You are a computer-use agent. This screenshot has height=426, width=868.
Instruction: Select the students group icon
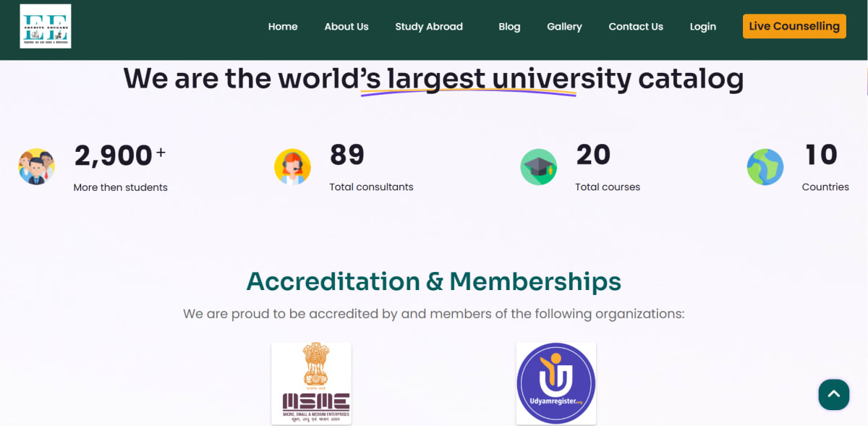coord(36,166)
